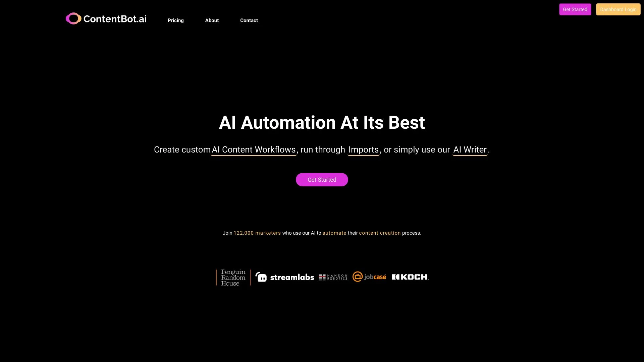Click the AI Content Workflows link

(x=254, y=149)
